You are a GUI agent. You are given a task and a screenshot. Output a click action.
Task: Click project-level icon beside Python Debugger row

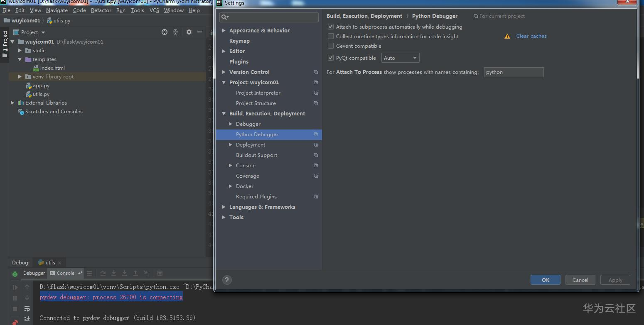point(316,134)
